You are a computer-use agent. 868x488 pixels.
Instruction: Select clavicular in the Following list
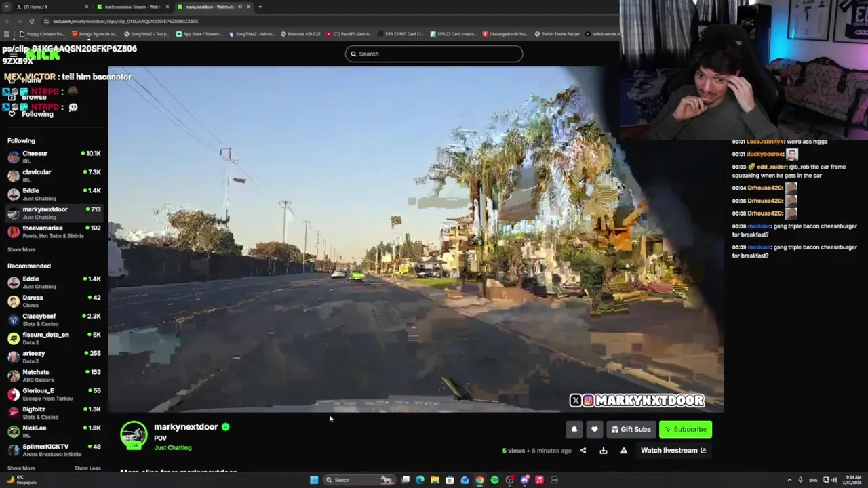click(x=54, y=176)
